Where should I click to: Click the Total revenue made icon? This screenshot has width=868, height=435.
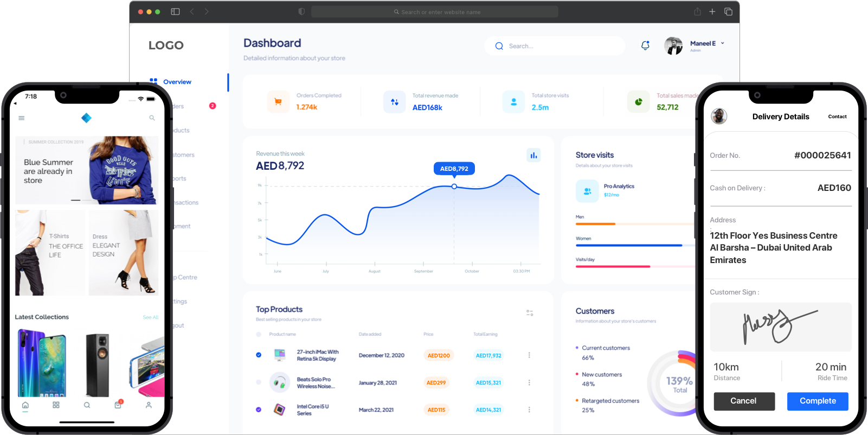395,101
